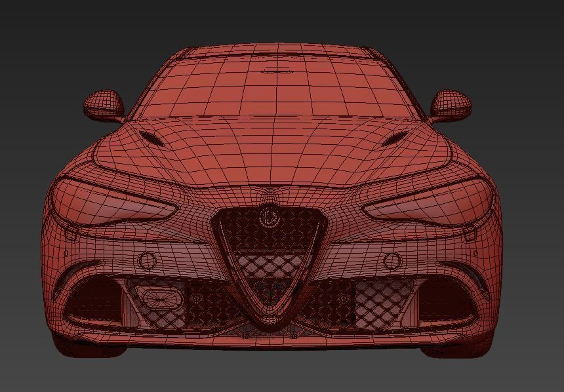
Task: Select the side mirror on the viewer's right
Action: [x=451, y=105]
